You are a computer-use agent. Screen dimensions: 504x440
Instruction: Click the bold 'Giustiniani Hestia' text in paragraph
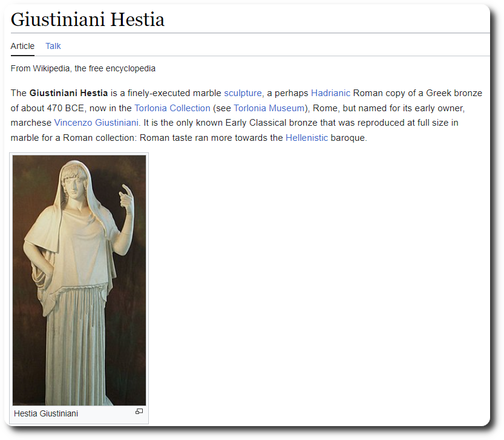point(68,93)
